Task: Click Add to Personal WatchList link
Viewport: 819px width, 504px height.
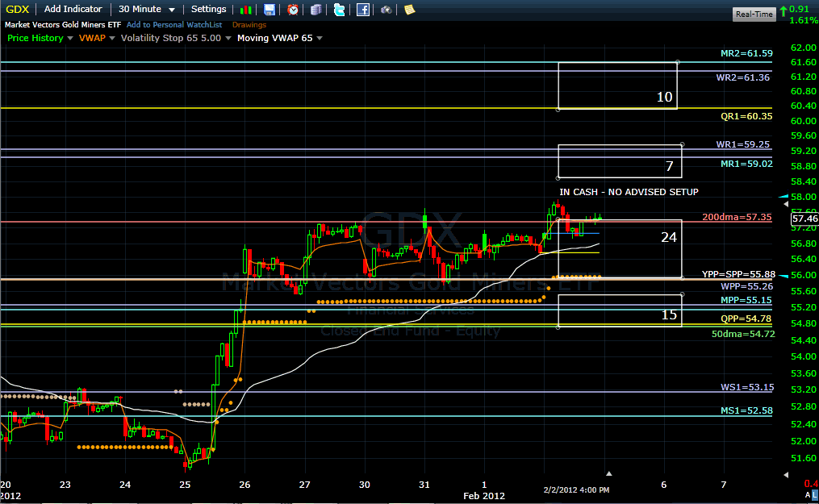Action: coord(174,24)
